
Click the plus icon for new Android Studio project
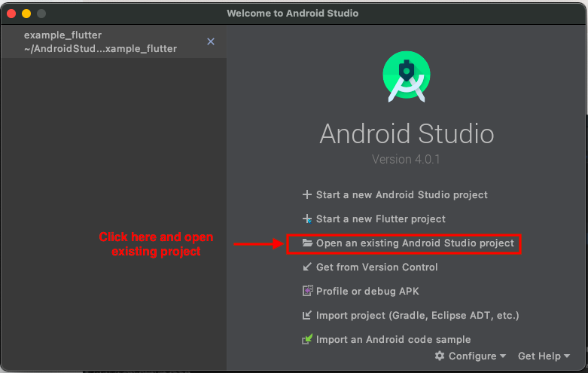pos(306,194)
